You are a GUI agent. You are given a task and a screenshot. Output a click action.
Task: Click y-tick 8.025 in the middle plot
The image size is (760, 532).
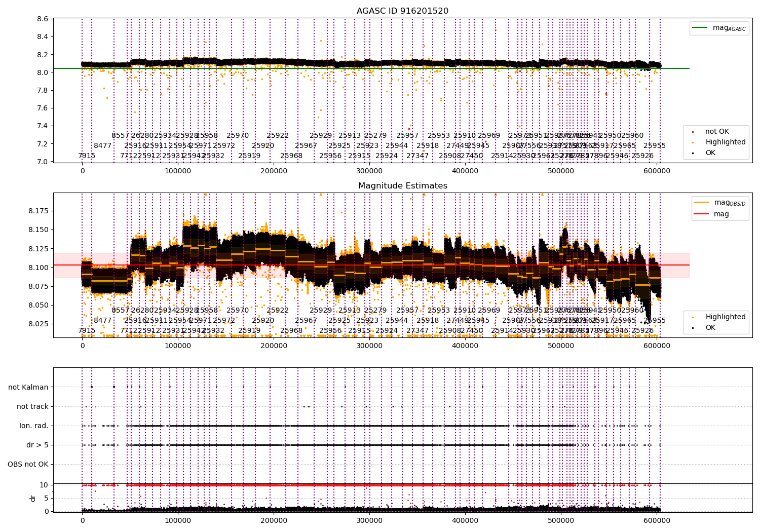39,324
